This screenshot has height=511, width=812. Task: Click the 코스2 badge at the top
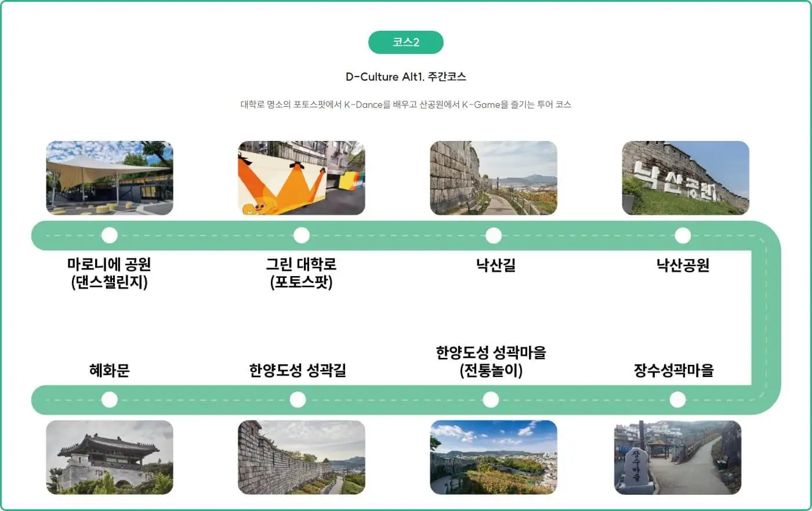point(405,42)
